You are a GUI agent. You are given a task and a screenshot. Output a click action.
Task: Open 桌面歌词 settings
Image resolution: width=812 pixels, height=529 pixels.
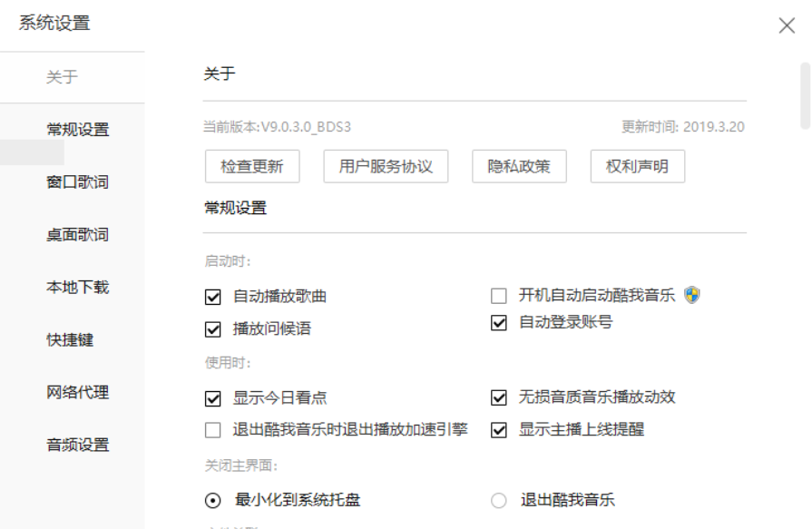tap(78, 235)
